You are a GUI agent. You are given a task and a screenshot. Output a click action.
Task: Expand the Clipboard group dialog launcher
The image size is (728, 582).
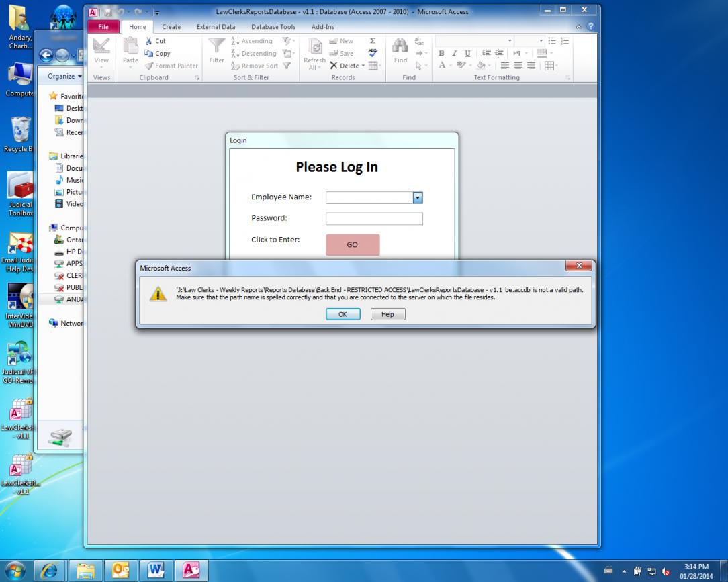(197, 78)
